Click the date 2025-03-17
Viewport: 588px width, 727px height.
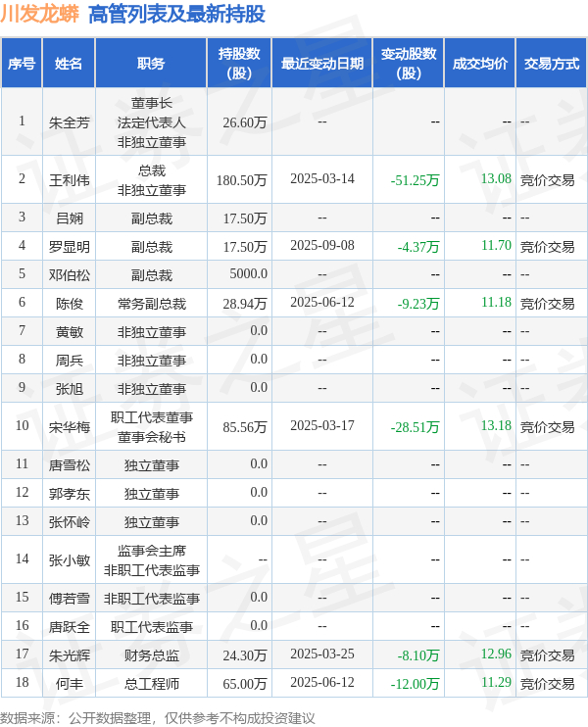tap(322, 425)
